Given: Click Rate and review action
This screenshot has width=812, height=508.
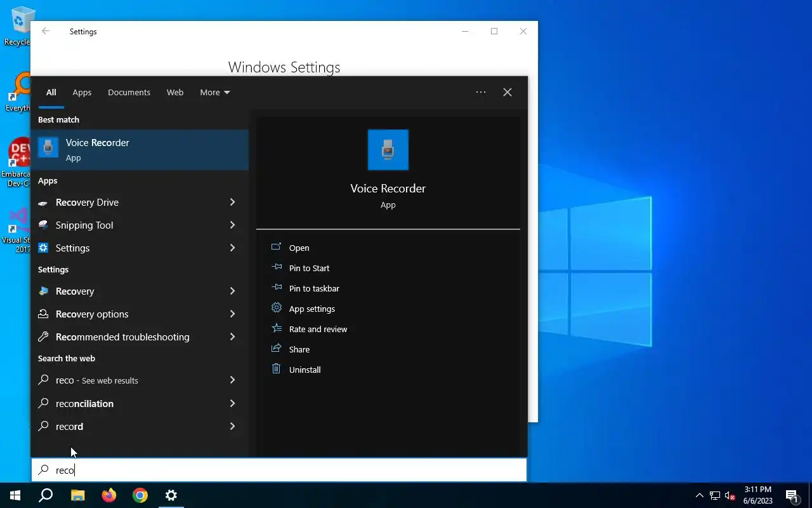Looking at the screenshot, I should (318, 329).
